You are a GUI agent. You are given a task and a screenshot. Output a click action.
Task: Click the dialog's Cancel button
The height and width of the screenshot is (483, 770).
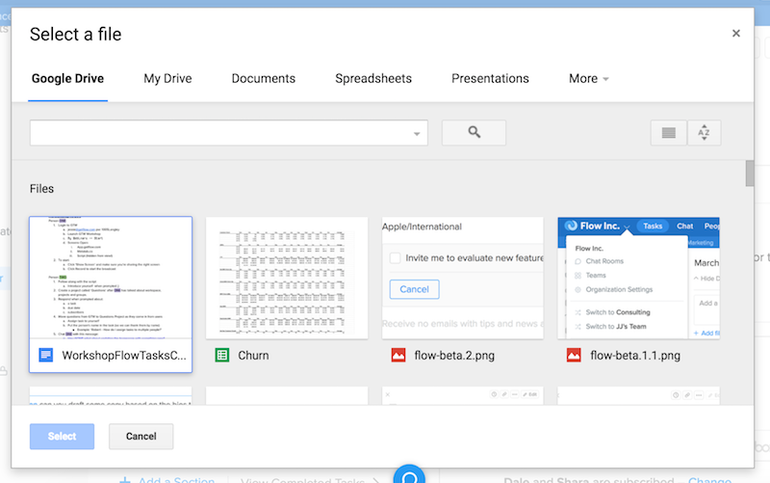coord(141,436)
